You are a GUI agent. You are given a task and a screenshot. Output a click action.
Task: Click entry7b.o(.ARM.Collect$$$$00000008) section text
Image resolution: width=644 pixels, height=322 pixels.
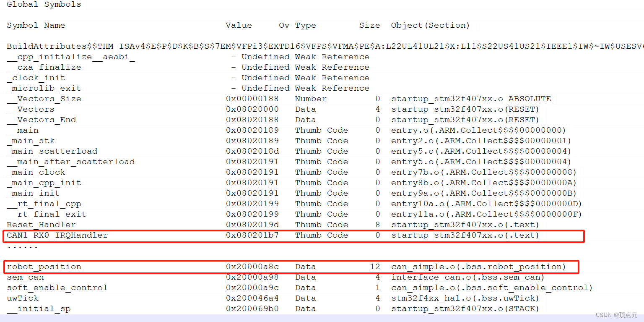484,172
